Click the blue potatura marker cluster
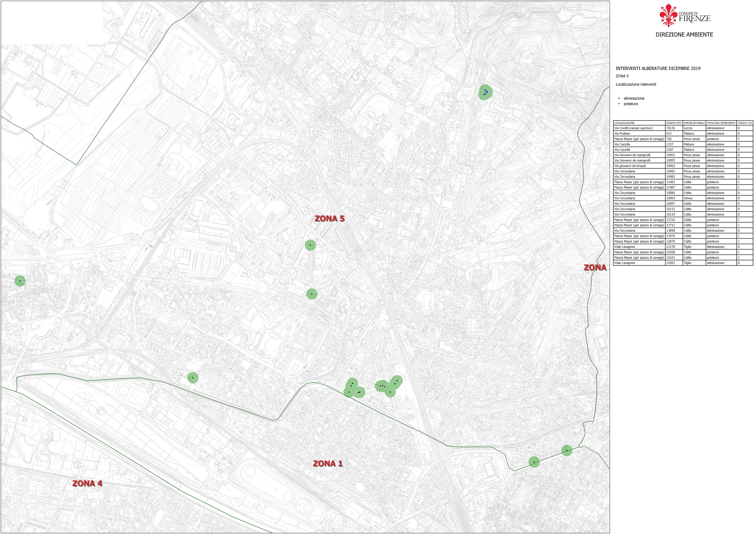The image size is (756, 534). (x=485, y=92)
